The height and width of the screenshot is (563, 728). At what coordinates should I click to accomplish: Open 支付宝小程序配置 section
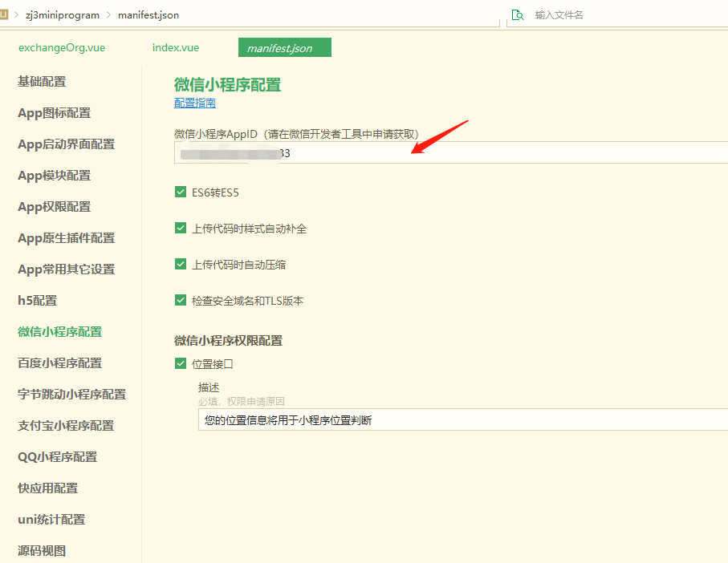click(x=66, y=426)
